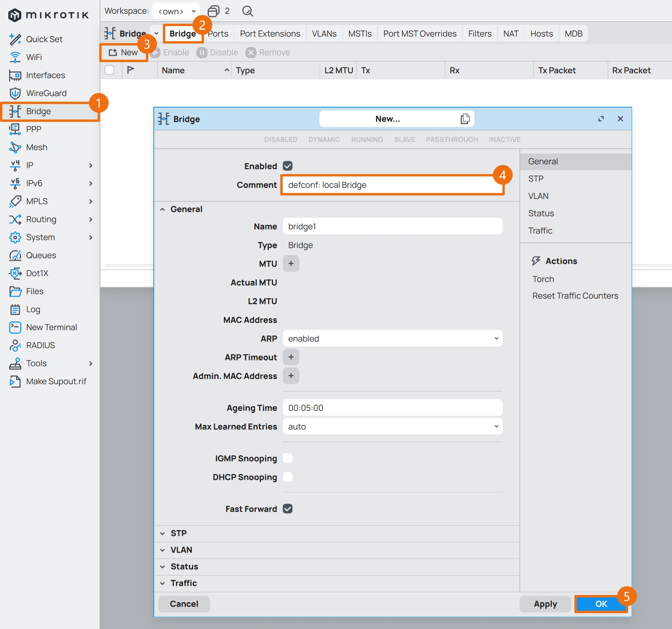Jump to VLAN in dialog side navigation

click(576, 196)
